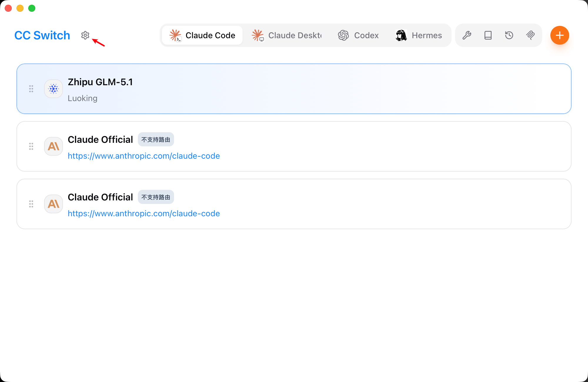This screenshot has width=588, height=382.
Task: Open the Codex tab
Action: (358, 35)
